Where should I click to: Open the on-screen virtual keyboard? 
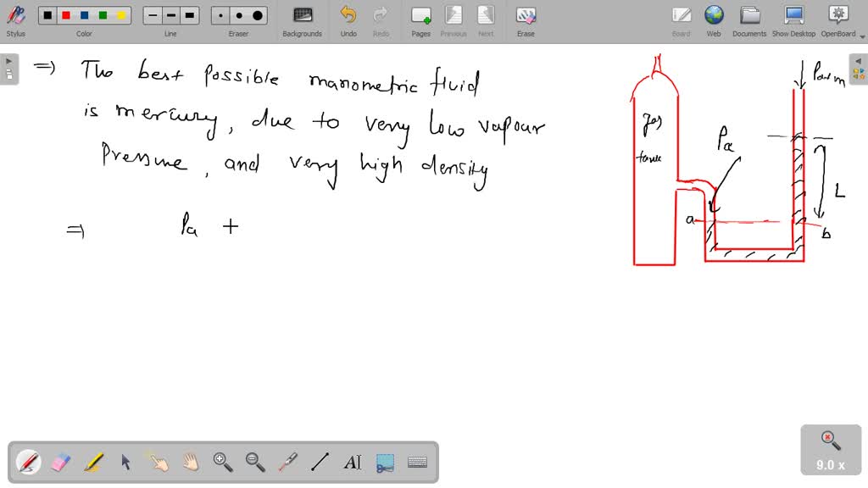[415, 462]
